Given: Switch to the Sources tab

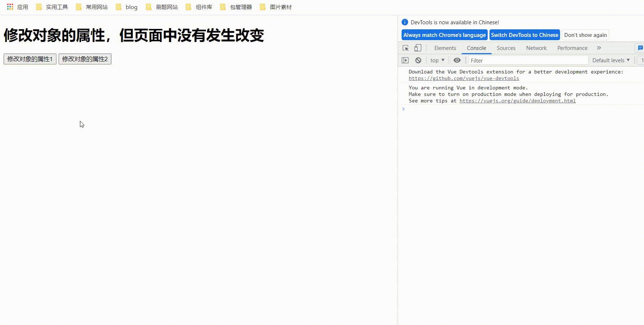Looking at the screenshot, I should point(506,48).
